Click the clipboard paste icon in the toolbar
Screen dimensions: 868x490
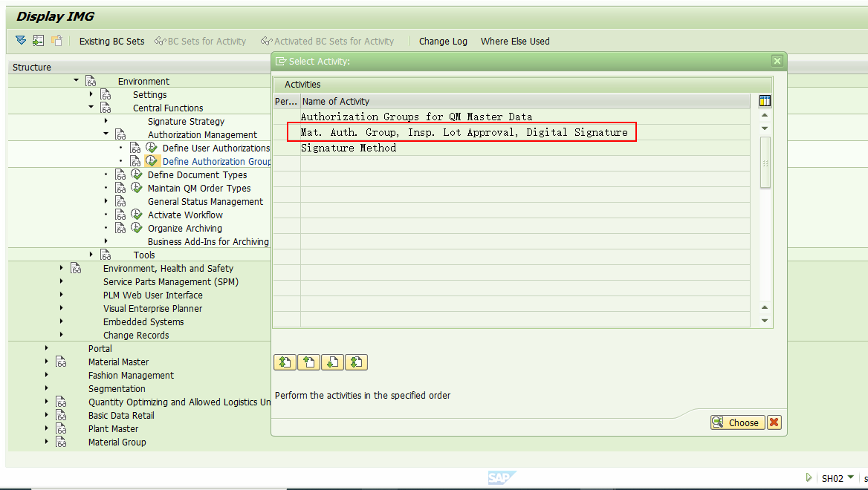point(56,41)
